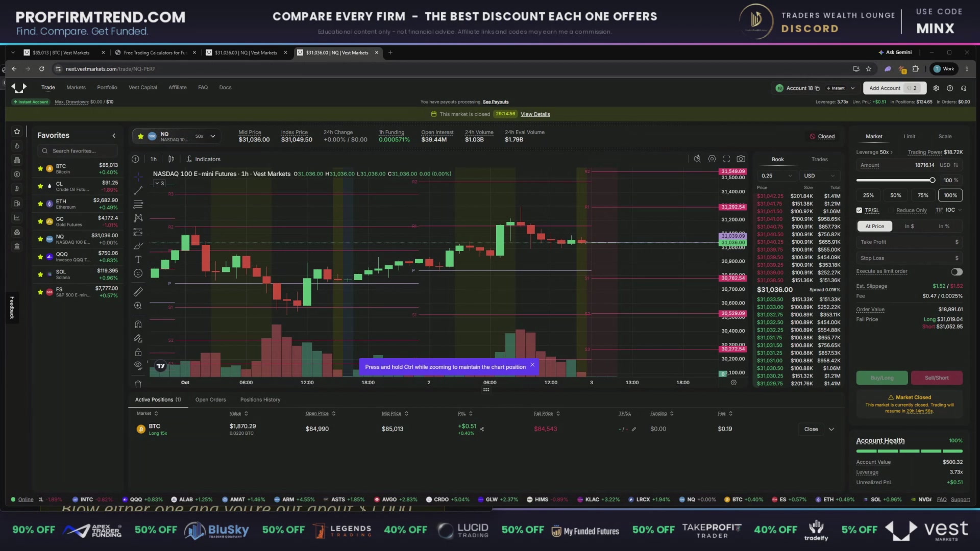Open chart settings gear icon
This screenshot has width=980, height=551.
pos(712,159)
